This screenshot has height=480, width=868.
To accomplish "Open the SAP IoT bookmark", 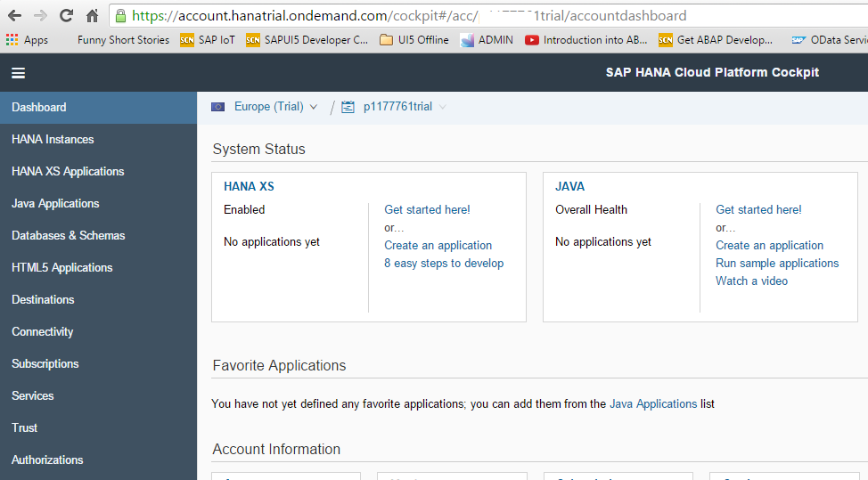I will (208, 40).
